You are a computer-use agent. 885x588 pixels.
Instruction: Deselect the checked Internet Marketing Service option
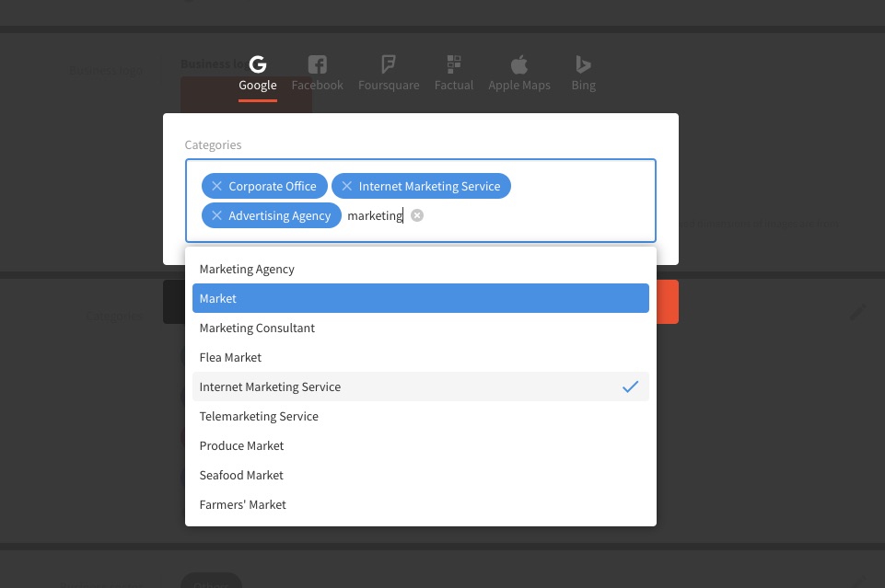click(x=421, y=386)
